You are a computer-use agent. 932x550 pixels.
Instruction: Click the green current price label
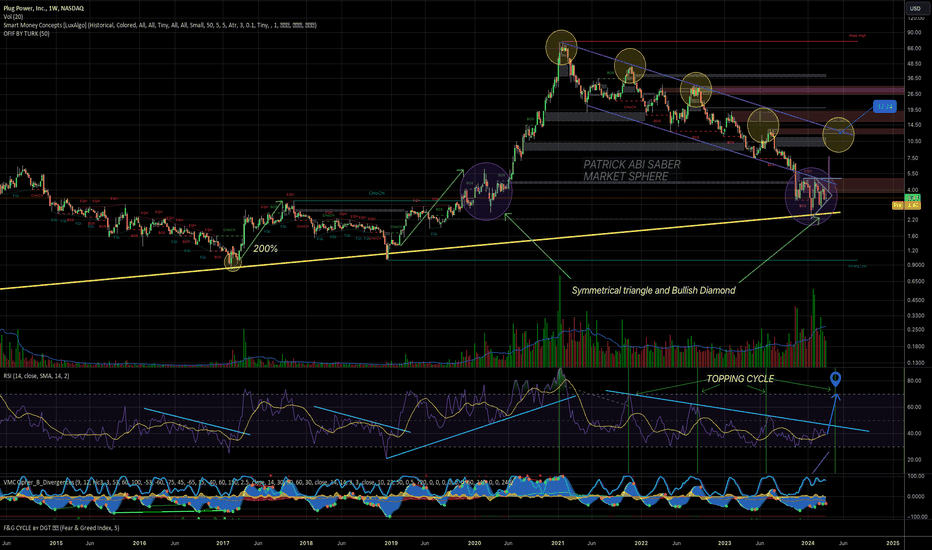[x=913, y=197]
